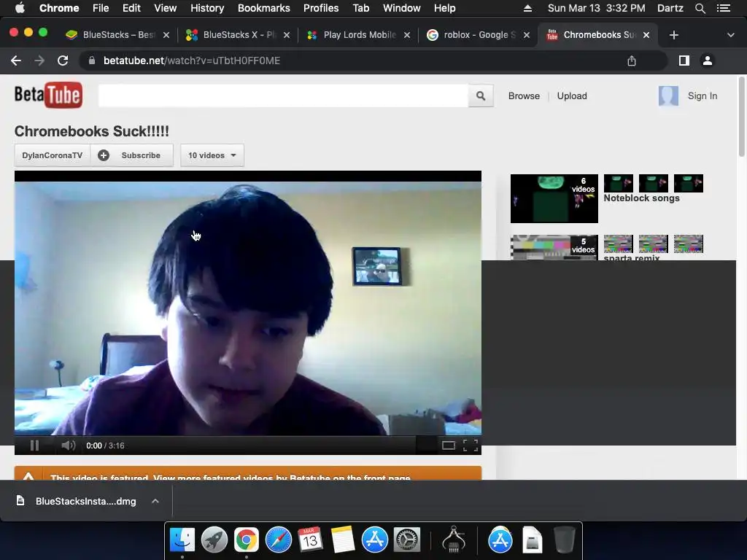Pause the video playback
The image size is (747, 560).
34,446
